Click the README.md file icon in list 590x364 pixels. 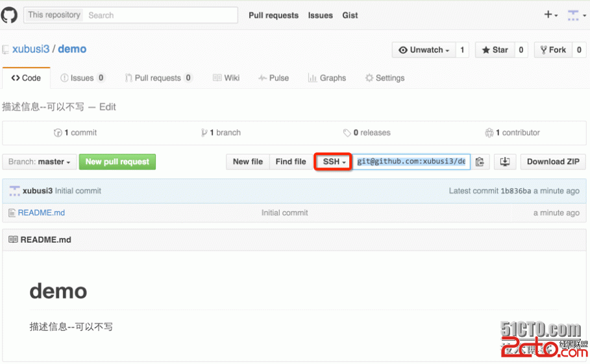pos(12,213)
